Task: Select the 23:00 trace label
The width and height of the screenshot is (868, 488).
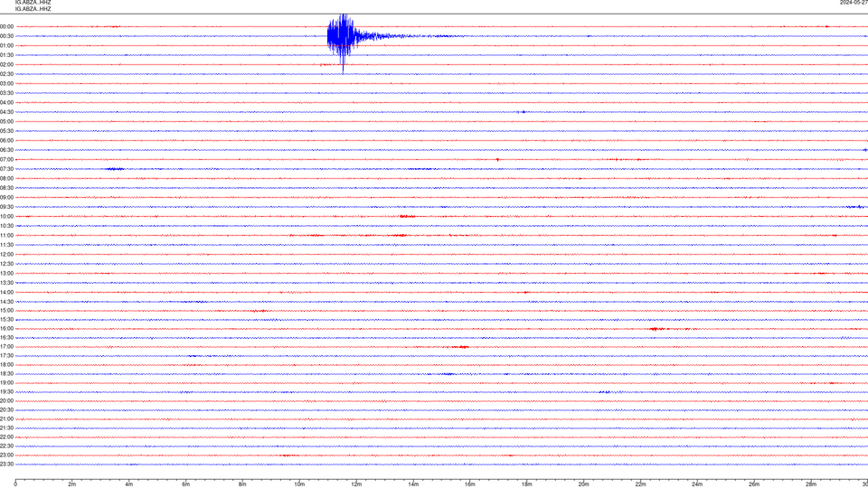Action: (6, 455)
